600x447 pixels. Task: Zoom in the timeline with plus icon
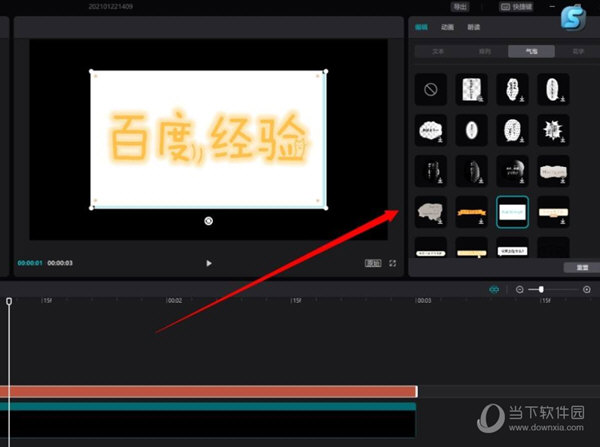tap(587, 290)
